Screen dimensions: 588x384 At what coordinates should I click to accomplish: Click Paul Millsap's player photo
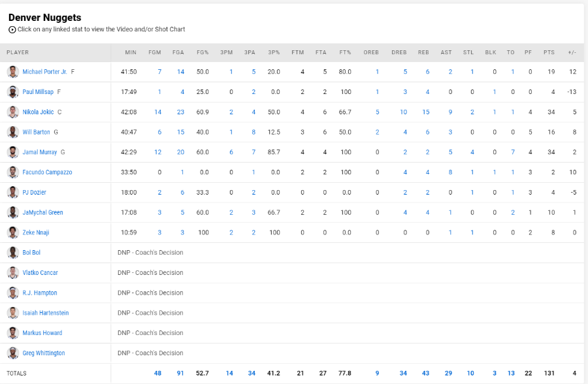coord(13,92)
